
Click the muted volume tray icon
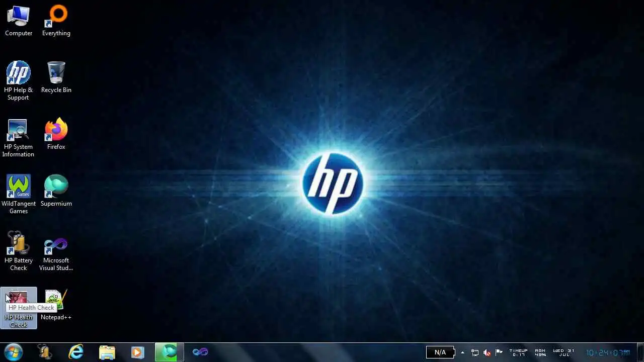tap(487, 352)
